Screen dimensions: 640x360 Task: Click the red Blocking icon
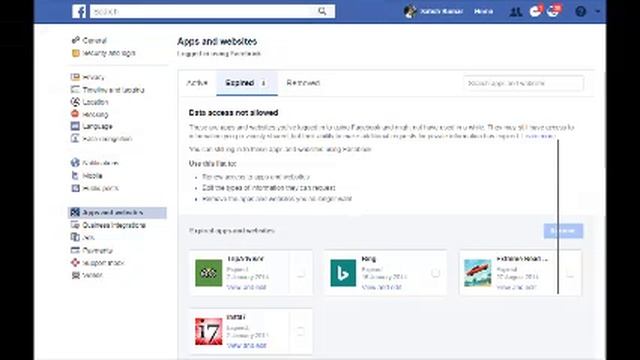(75, 114)
